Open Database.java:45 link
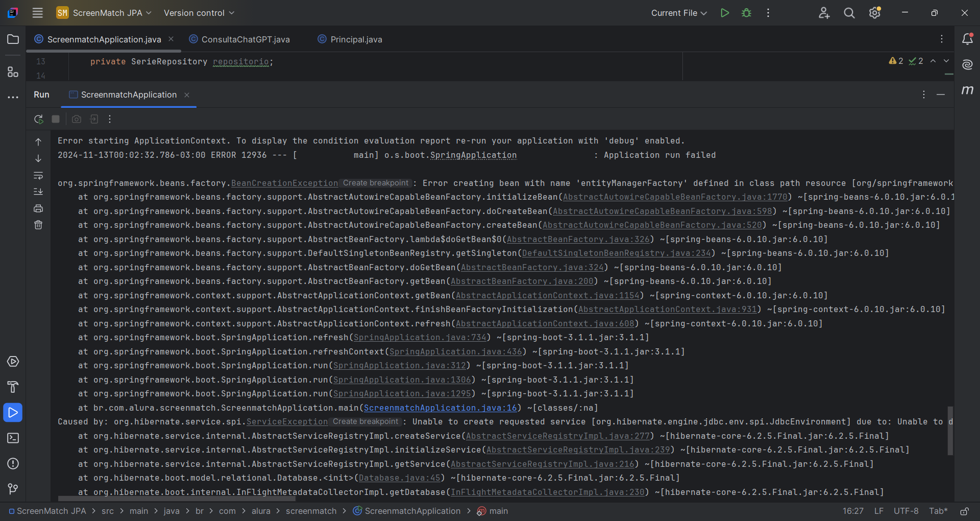Image resolution: width=980 pixels, height=521 pixels. click(399, 478)
